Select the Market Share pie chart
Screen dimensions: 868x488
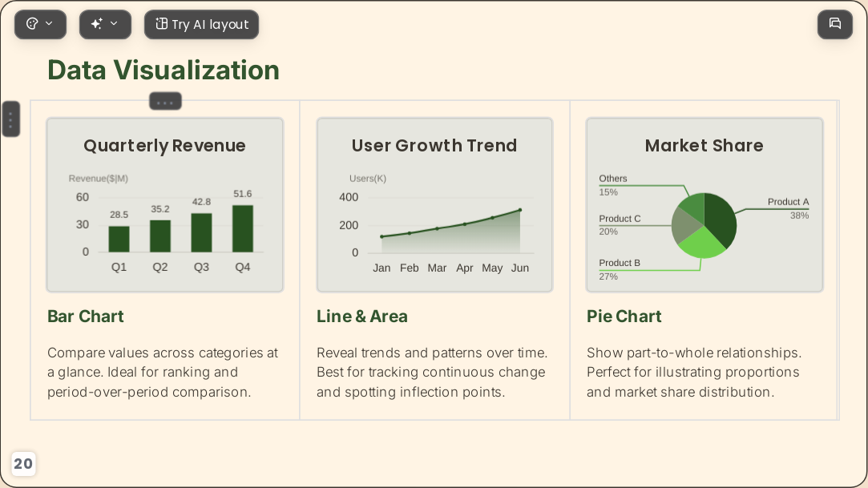click(704, 204)
